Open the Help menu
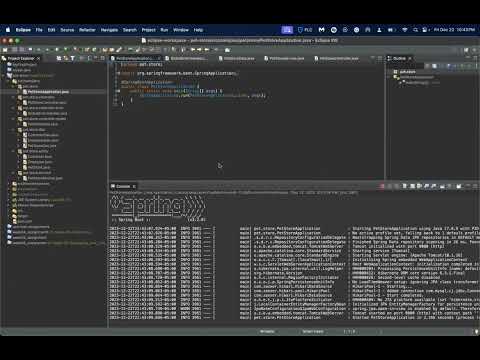The image size is (480, 360). [198, 30]
